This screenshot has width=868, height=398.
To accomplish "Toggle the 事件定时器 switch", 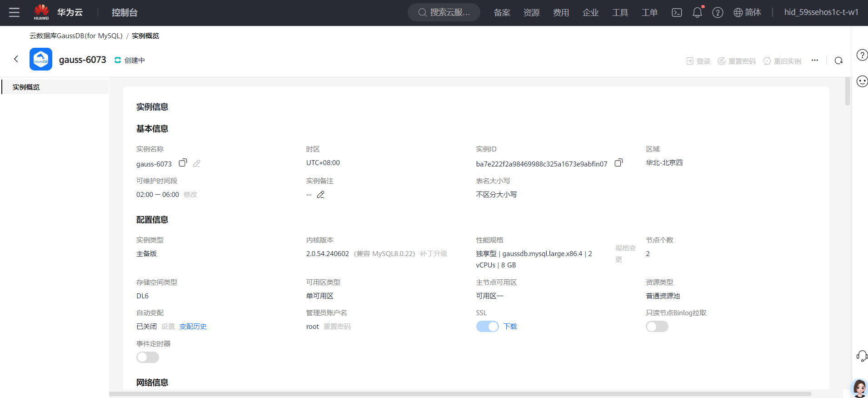I will (x=148, y=358).
